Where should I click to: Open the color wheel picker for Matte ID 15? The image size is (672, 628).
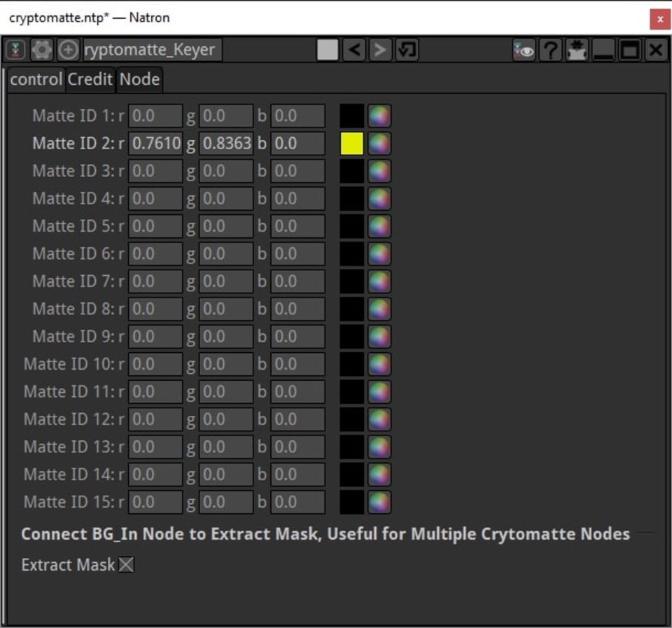click(x=378, y=502)
